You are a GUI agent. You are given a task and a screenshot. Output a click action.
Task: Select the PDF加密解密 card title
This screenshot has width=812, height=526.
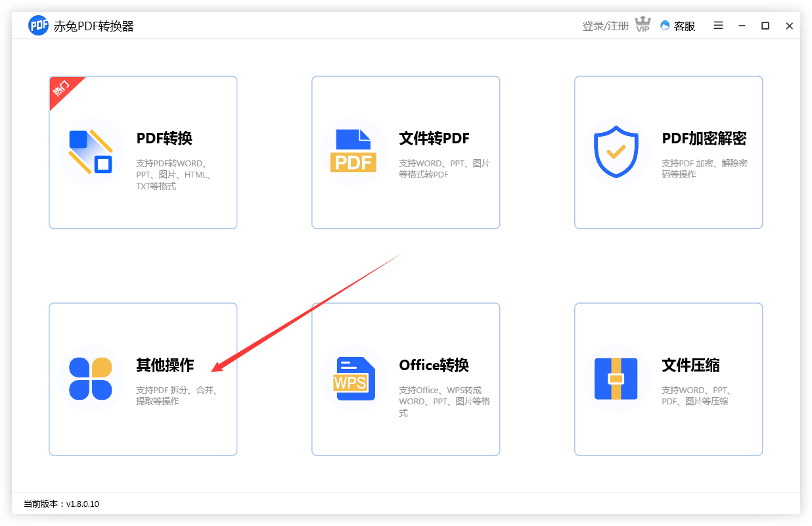[x=704, y=139]
